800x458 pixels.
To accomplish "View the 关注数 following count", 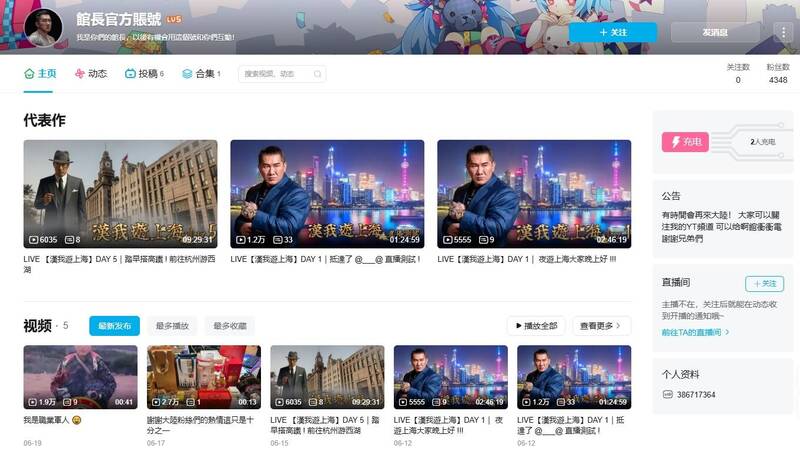I will [738, 73].
